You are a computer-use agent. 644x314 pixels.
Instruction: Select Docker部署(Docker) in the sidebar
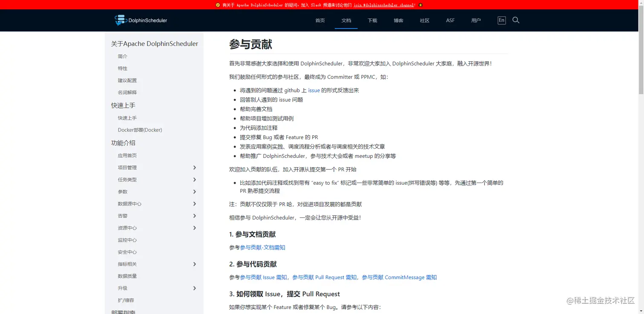[x=140, y=130]
